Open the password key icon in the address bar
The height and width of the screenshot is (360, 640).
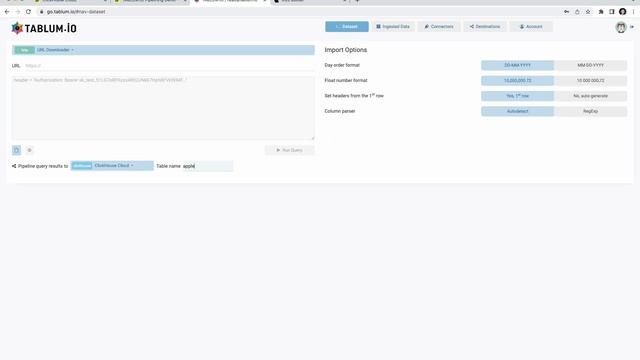pyautogui.click(x=567, y=12)
